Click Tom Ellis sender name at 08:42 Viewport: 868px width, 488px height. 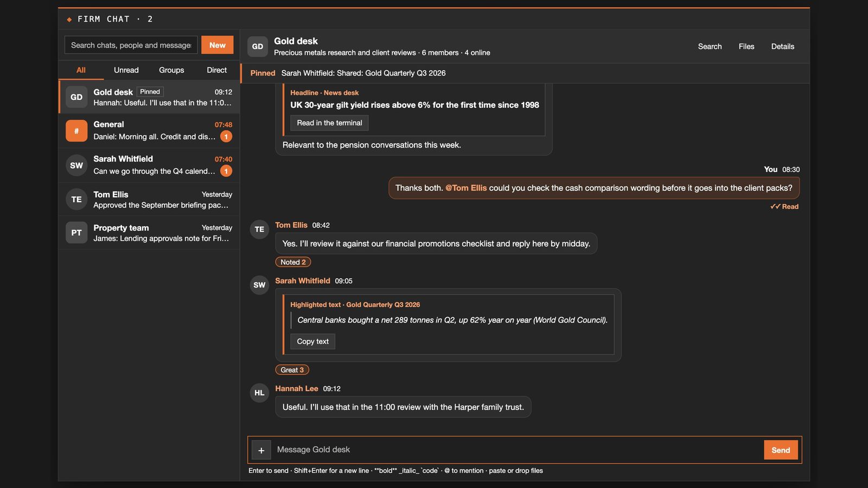pos(291,225)
